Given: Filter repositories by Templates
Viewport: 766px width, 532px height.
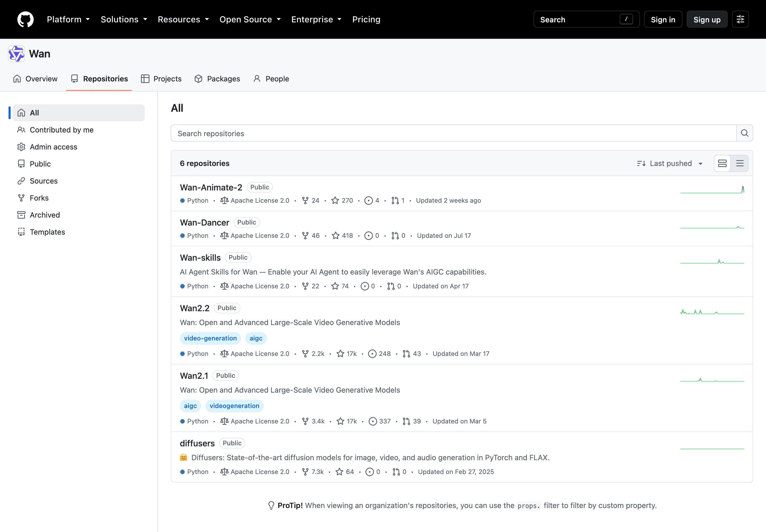Looking at the screenshot, I should (x=78, y=232).
